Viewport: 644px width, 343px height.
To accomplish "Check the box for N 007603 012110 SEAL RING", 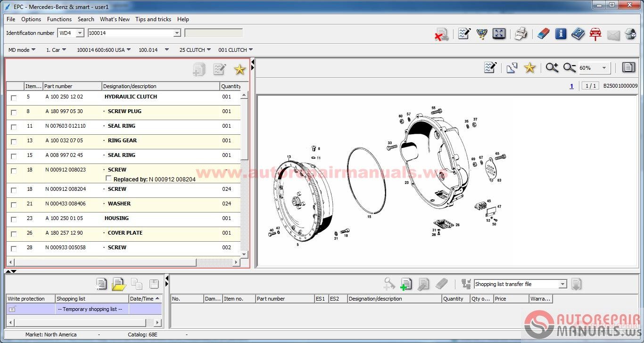I will coord(14,127).
